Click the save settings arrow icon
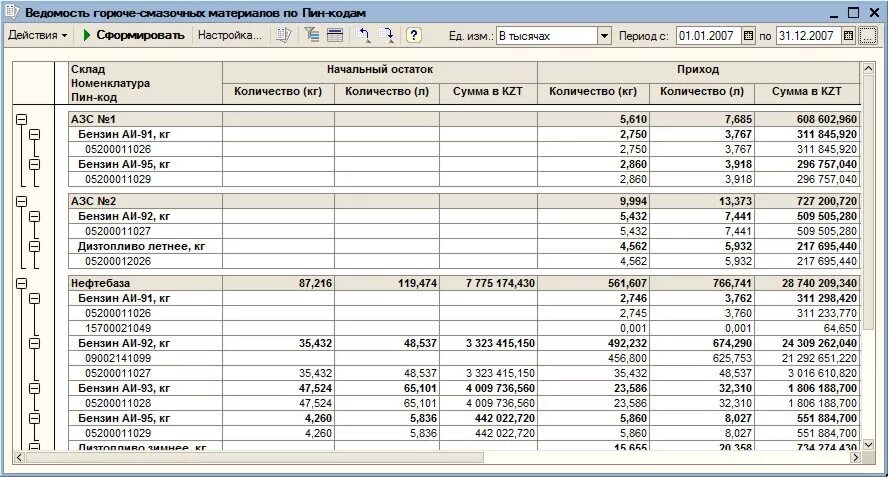 point(386,35)
